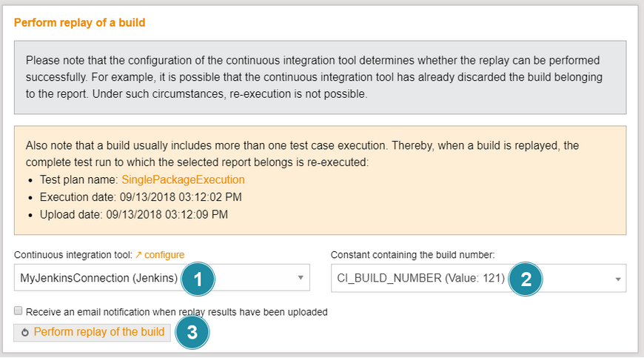Click the 'Continuous integration tool:' label
This screenshot has width=644, height=358.
click(x=73, y=255)
